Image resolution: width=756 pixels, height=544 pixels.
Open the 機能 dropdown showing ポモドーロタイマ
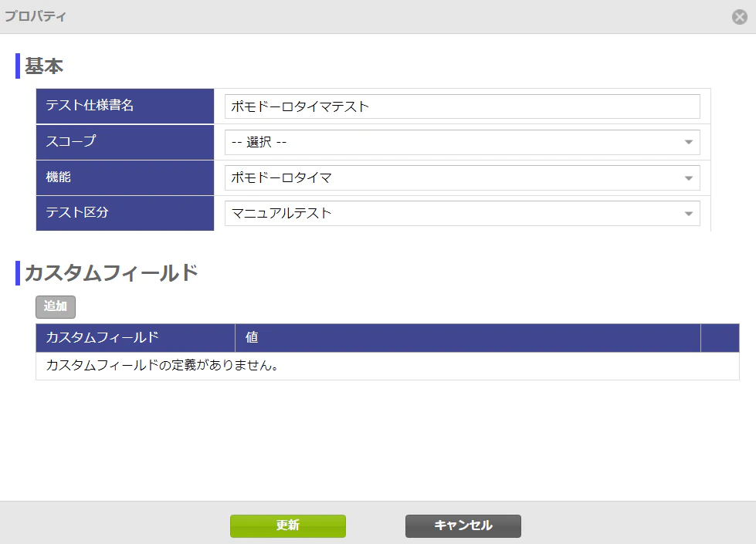coord(462,177)
